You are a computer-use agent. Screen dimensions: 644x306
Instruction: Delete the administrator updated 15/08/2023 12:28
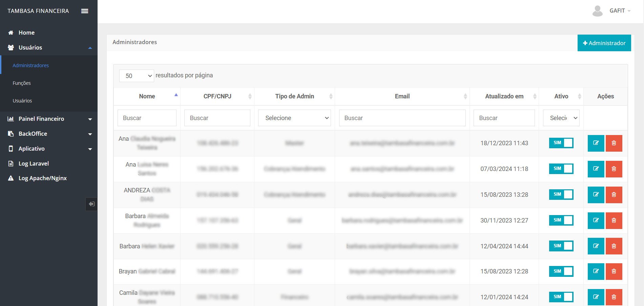[614, 271]
